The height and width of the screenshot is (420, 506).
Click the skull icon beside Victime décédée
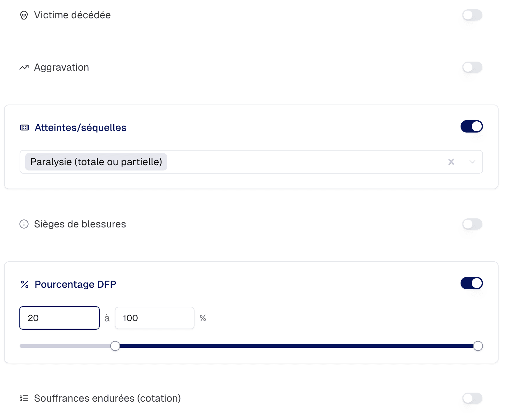(x=24, y=15)
